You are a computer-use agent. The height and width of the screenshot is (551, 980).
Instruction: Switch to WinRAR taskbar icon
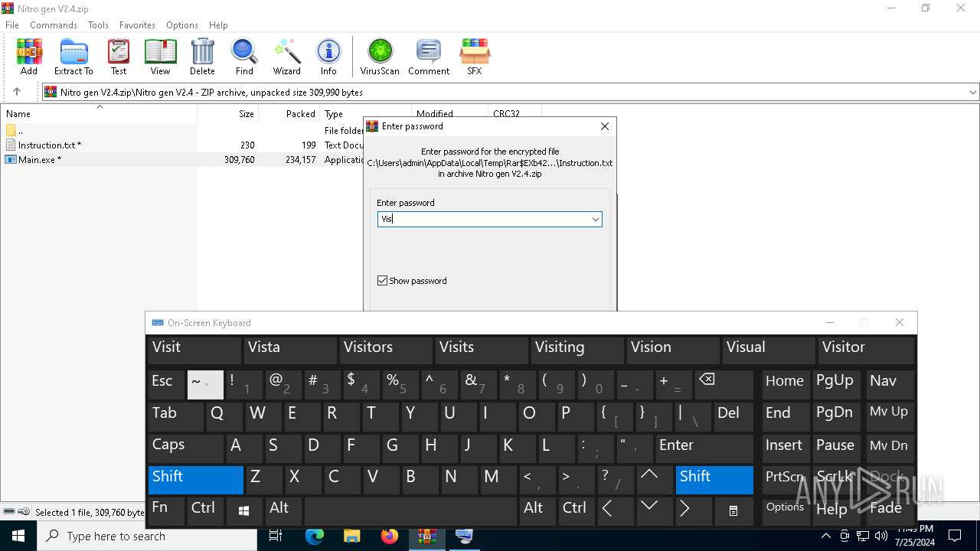pos(426,536)
